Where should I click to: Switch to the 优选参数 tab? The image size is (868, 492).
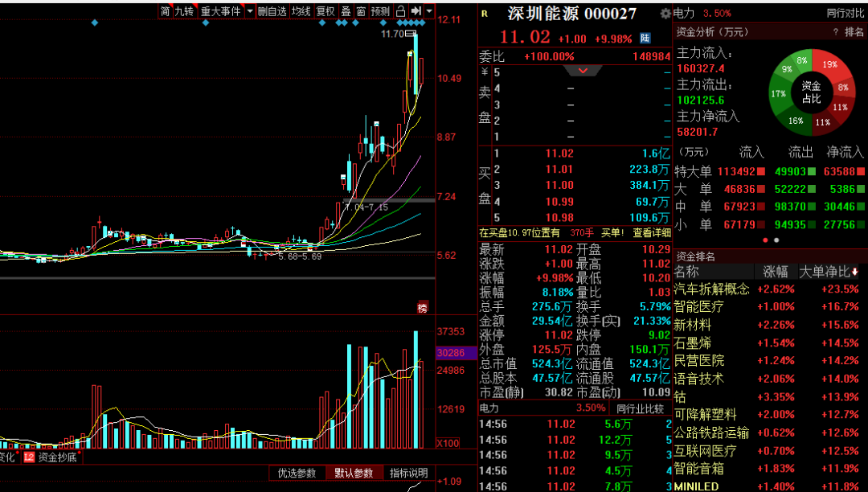point(297,474)
